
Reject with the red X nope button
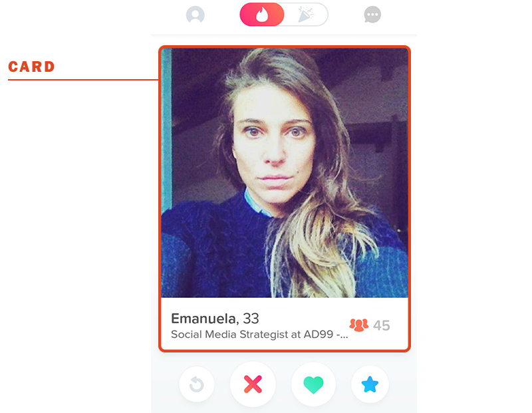click(253, 384)
